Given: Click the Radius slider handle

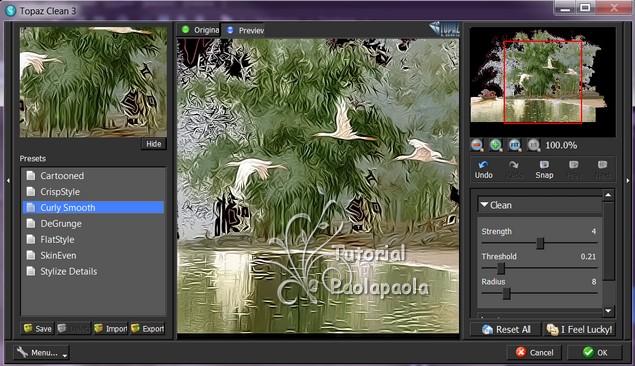Looking at the screenshot, I should click(506, 294).
